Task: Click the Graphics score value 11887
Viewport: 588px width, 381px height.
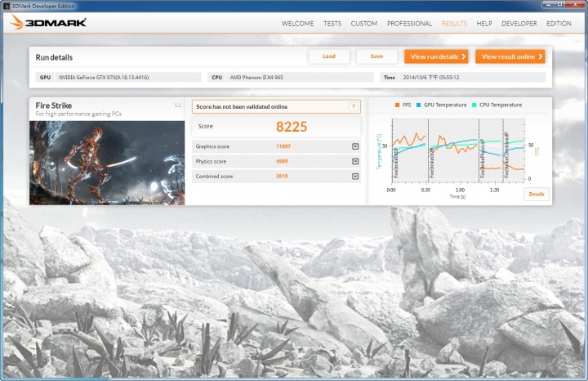Action: (x=283, y=146)
